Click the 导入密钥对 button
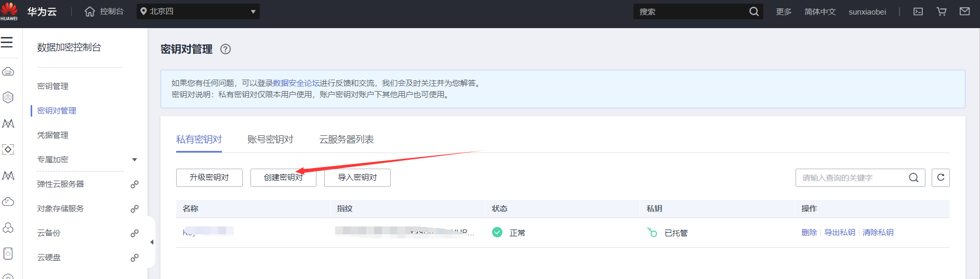 point(357,177)
